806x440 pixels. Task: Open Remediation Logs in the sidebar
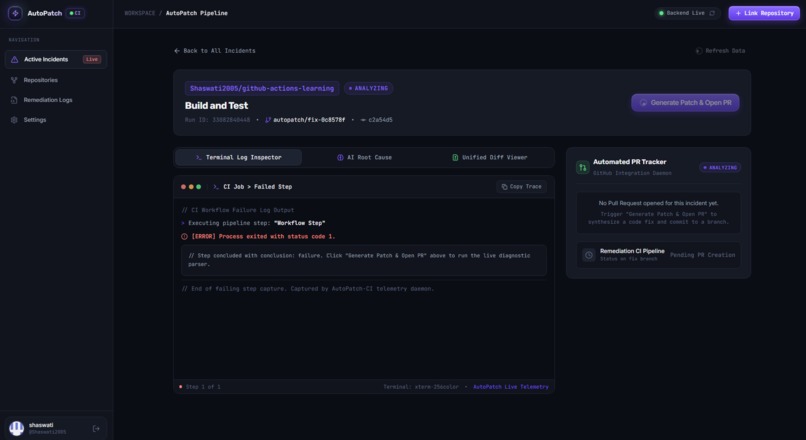pyautogui.click(x=56, y=100)
